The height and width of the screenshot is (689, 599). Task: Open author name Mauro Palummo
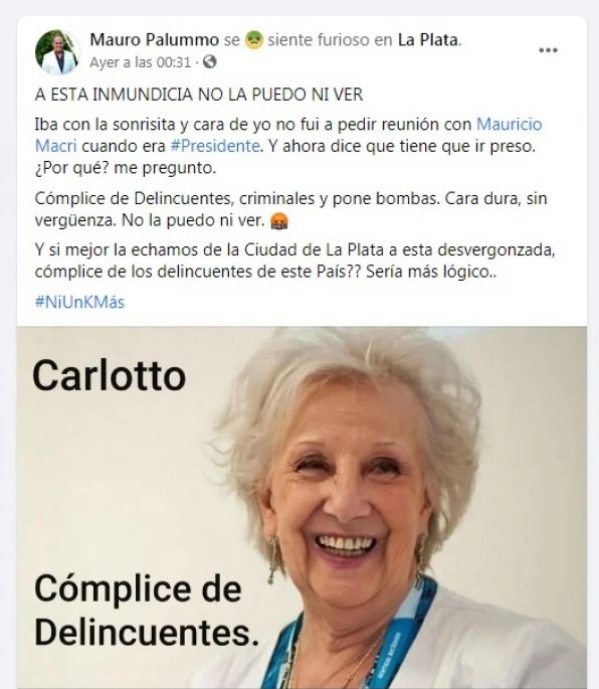click(x=154, y=40)
